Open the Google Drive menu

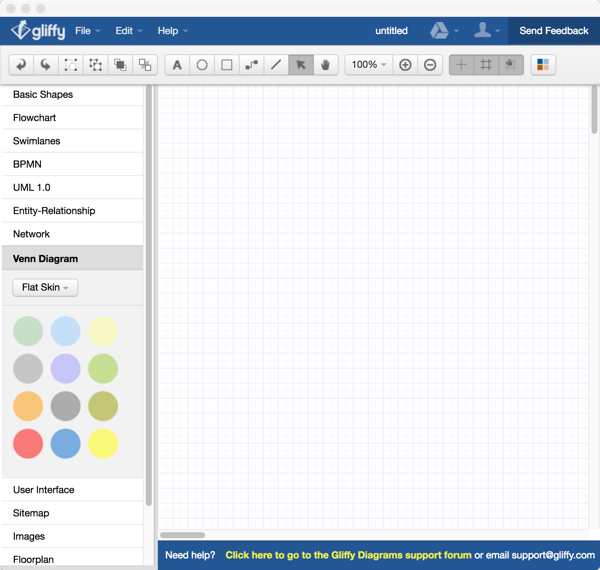point(444,31)
